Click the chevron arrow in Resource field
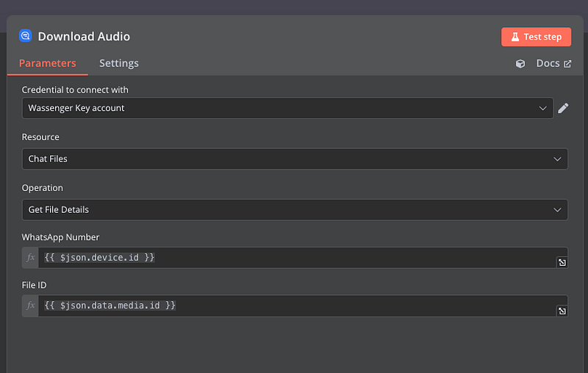Viewport: 588px width, 373px height. point(556,159)
